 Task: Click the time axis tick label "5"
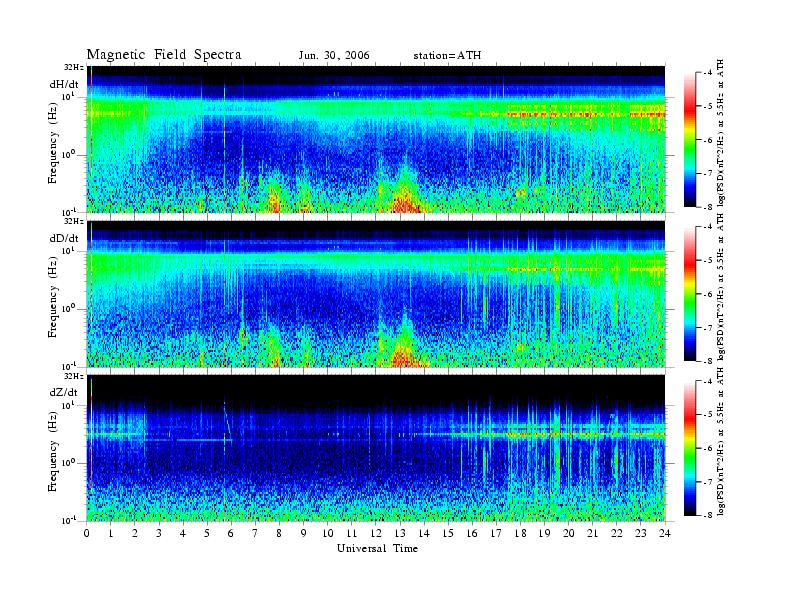click(x=207, y=534)
